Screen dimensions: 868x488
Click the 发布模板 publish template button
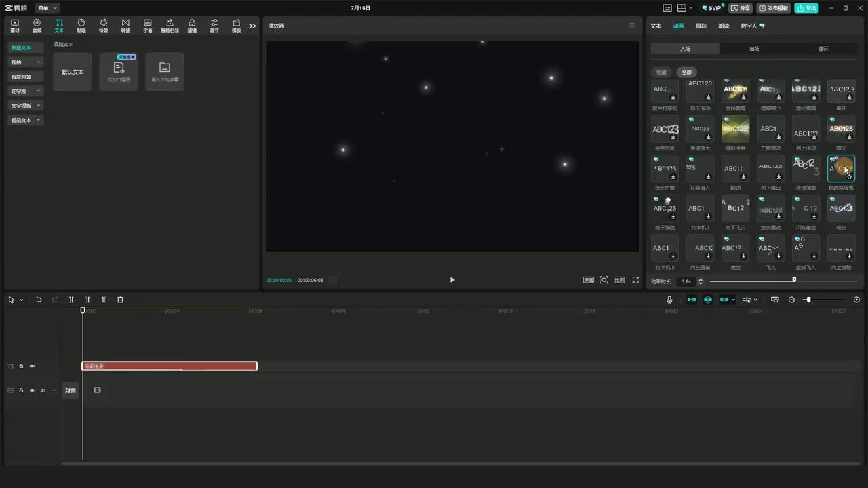774,8
